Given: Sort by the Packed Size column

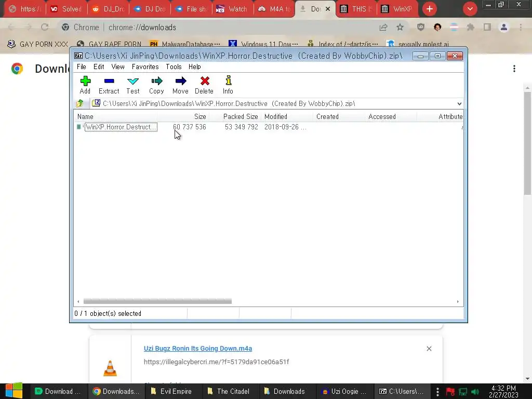Looking at the screenshot, I should 235,117.
